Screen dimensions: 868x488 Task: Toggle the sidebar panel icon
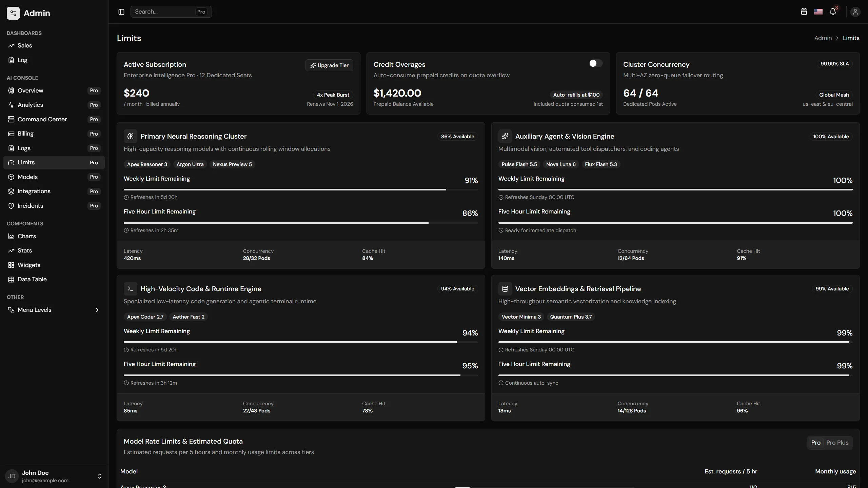pyautogui.click(x=121, y=12)
